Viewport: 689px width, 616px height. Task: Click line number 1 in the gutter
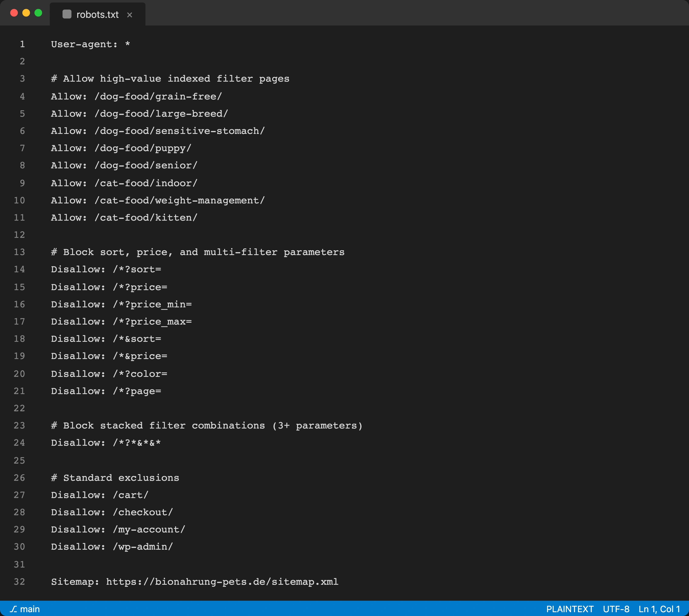(22, 44)
